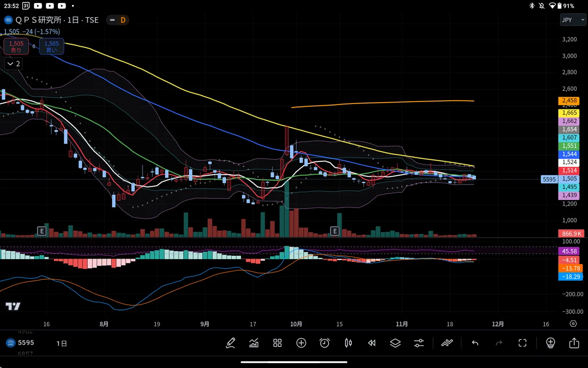Tap the Wi-Fi status icon

pos(553,6)
